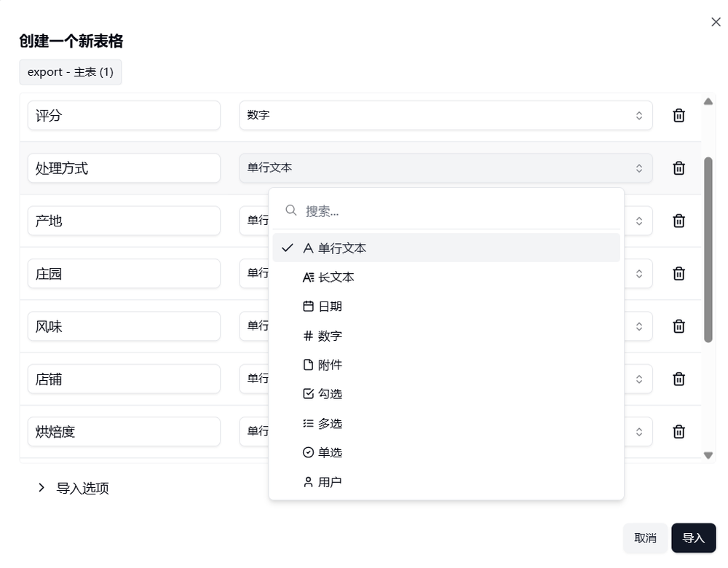Open the 风味 field type dropdown arrows
The image size is (728, 568).
point(639,326)
